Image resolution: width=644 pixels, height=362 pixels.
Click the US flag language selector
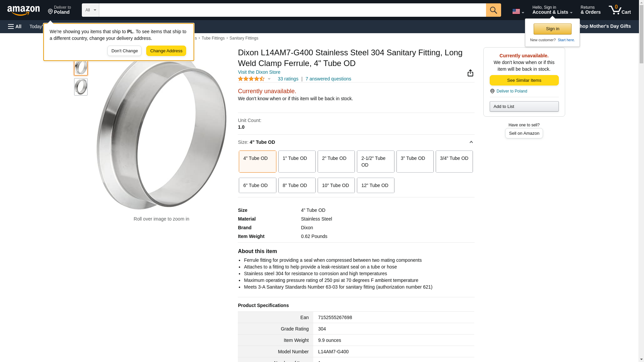(x=518, y=11)
